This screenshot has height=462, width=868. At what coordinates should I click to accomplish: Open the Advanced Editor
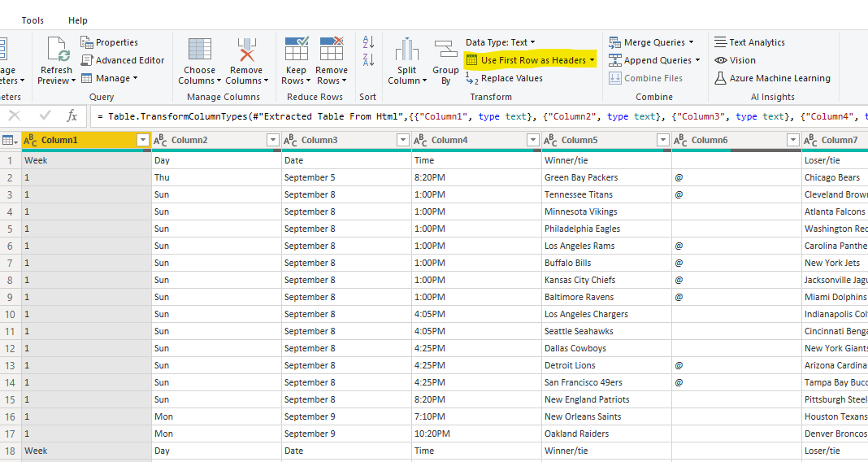click(x=129, y=60)
